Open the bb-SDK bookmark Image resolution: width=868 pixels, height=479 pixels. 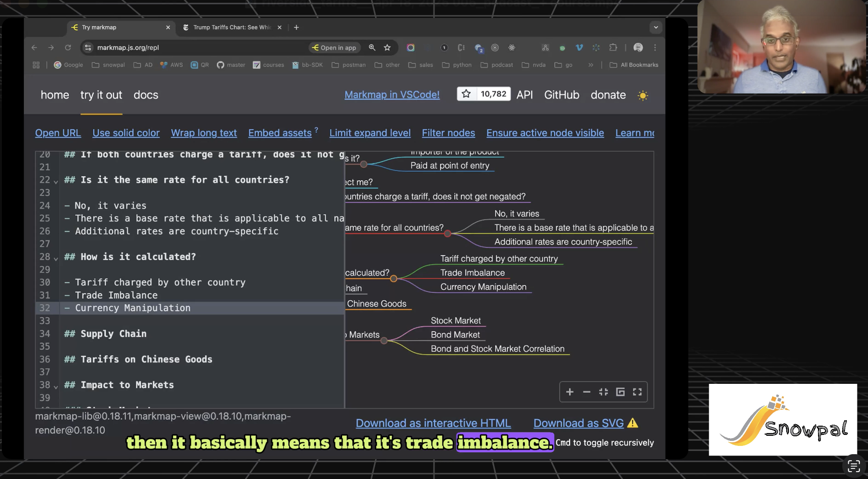click(x=307, y=65)
